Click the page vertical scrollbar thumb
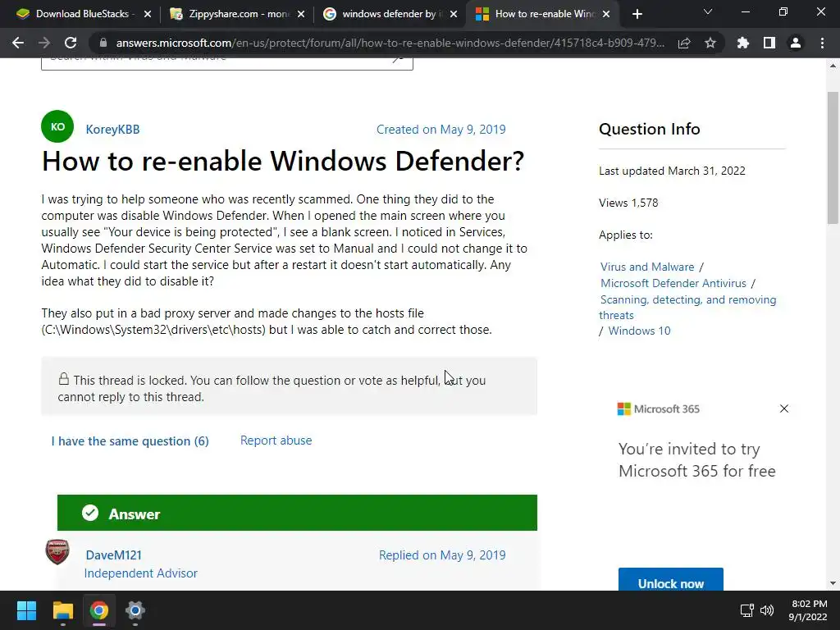 point(833,158)
